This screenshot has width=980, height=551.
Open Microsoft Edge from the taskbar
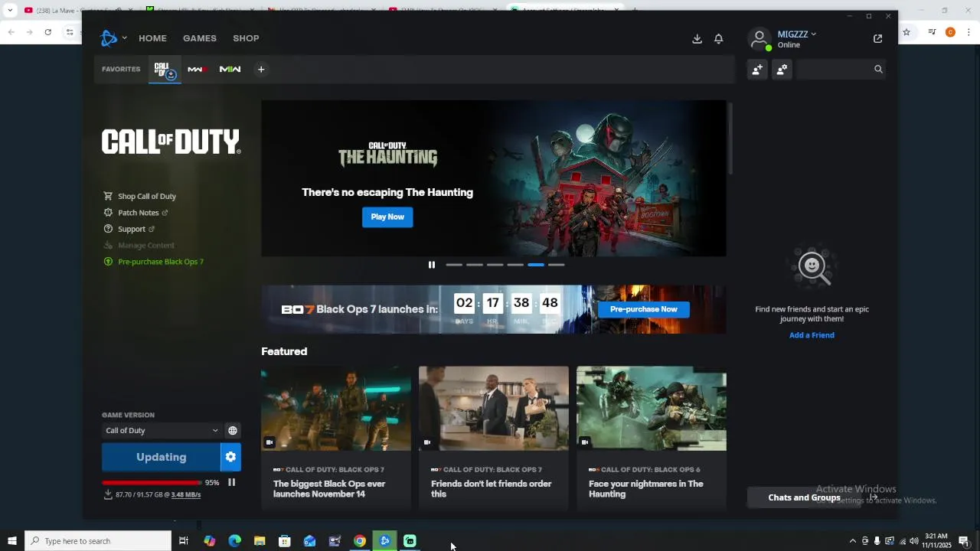pyautogui.click(x=234, y=541)
